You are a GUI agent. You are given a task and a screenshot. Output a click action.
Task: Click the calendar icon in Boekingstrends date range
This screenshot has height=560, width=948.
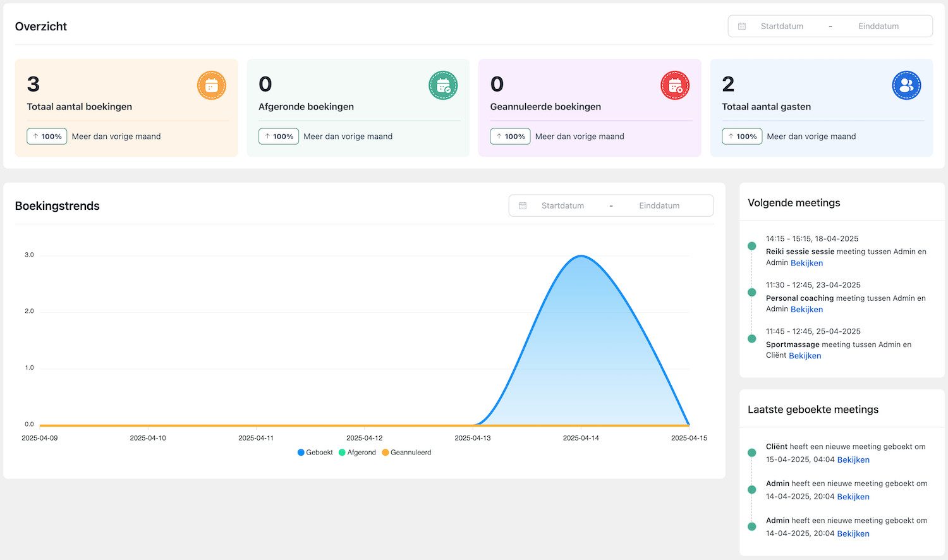523,206
